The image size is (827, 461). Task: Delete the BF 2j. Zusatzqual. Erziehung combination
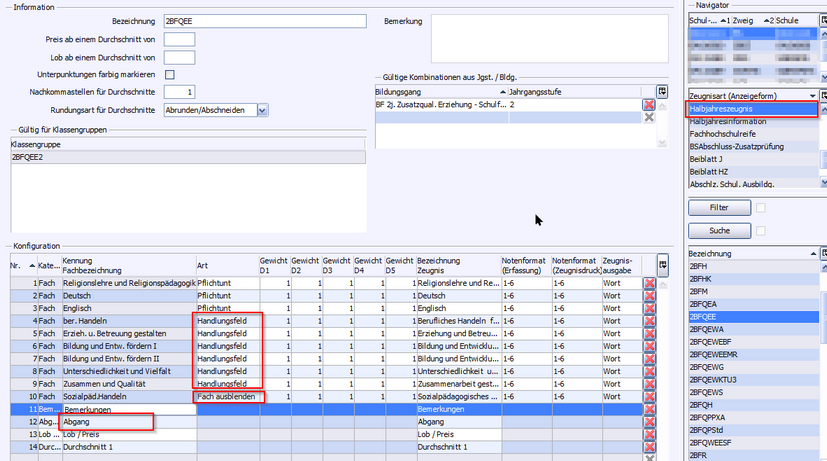click(648, 104)
